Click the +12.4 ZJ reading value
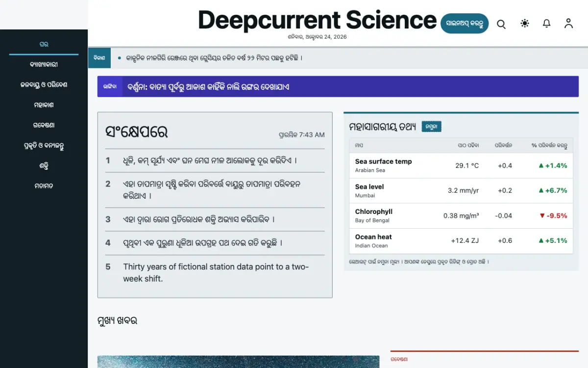 click(x=465, y=240)
